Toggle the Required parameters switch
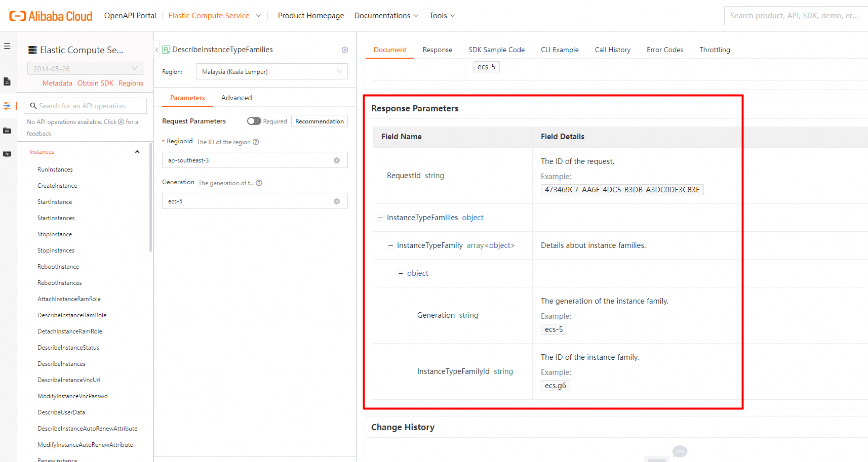This screenshot has height=462, width=868. 254,121
